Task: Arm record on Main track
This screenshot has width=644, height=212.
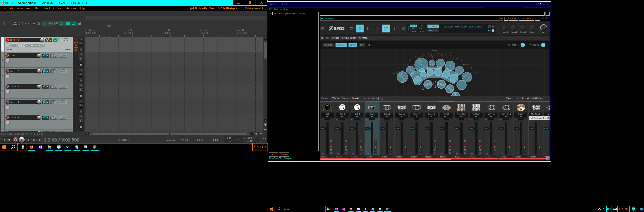Action: click(7, 56)
